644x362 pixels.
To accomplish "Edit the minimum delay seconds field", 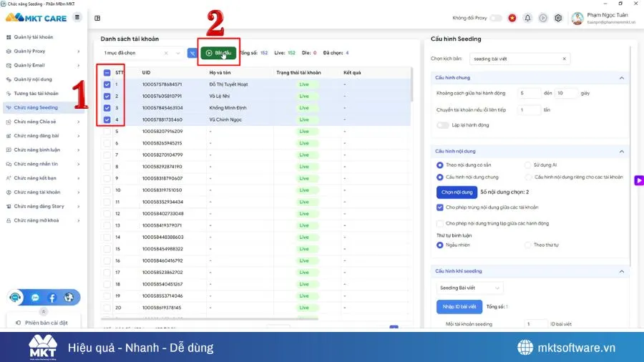I will 529,93.
